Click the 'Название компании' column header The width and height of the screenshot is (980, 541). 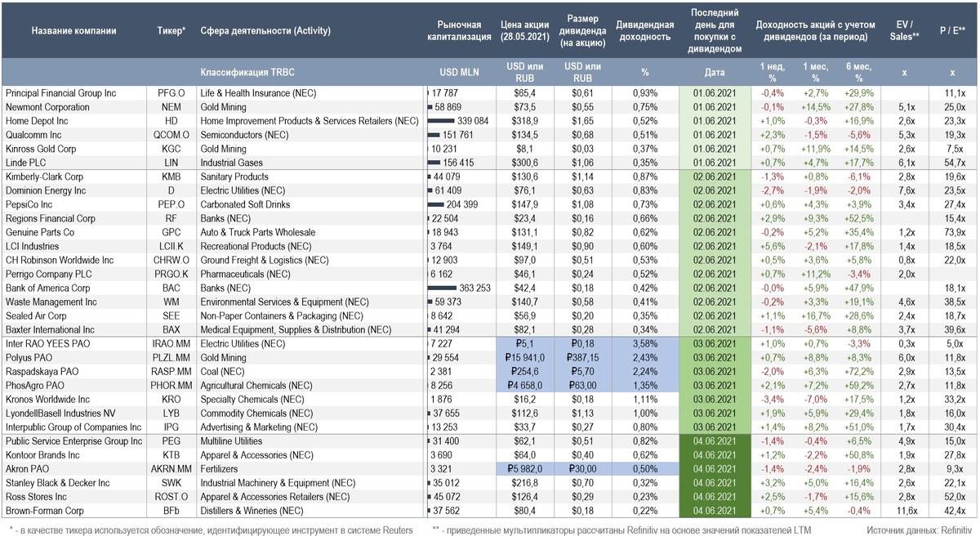pos(73,31)
